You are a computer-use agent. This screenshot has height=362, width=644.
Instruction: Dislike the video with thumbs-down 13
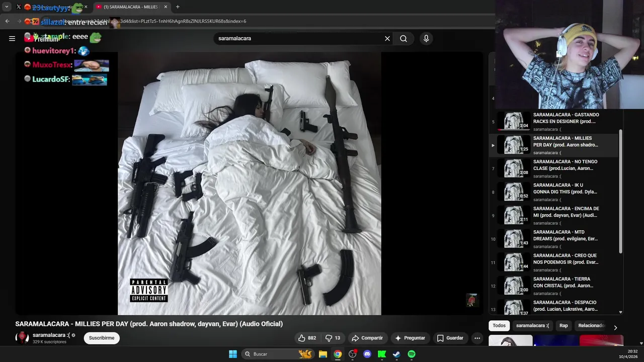333,338
